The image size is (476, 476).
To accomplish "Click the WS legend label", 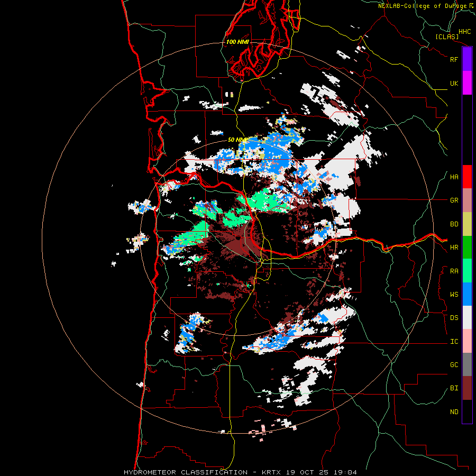I will point(454,295).
